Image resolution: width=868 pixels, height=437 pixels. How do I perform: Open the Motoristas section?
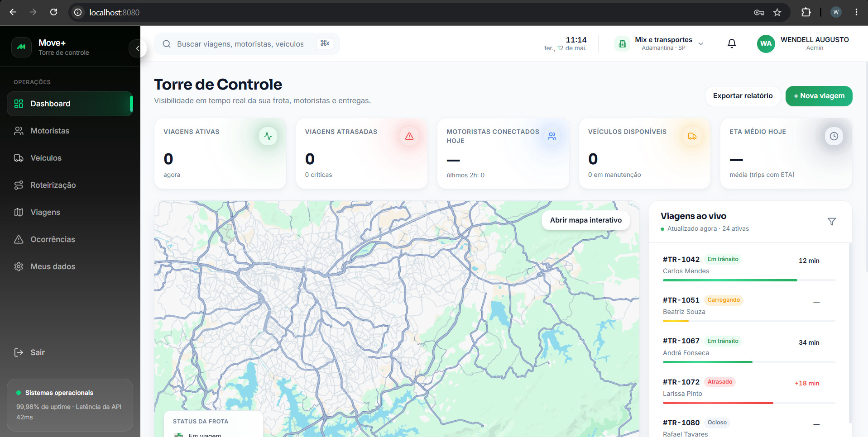click(x=70, y=131)
